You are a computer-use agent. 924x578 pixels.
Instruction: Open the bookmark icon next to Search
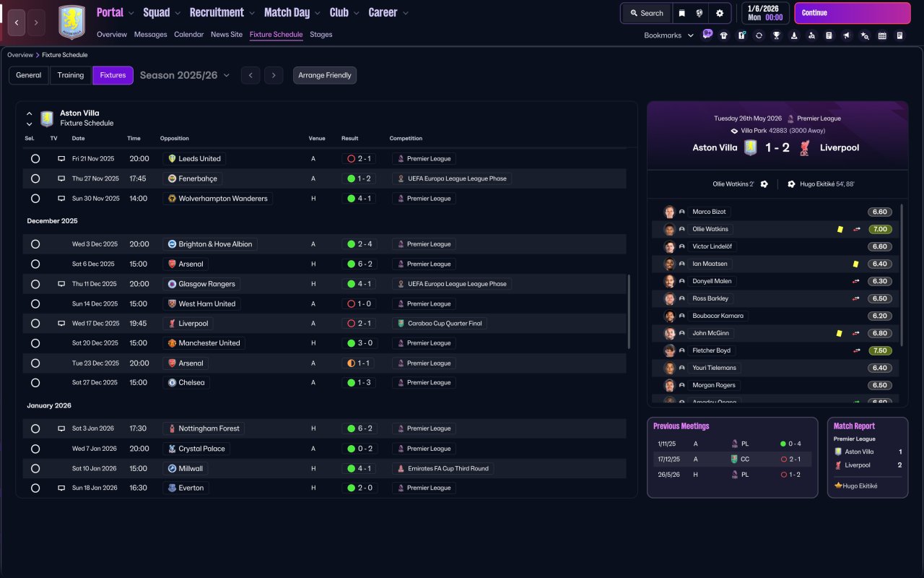pos(682,13)
